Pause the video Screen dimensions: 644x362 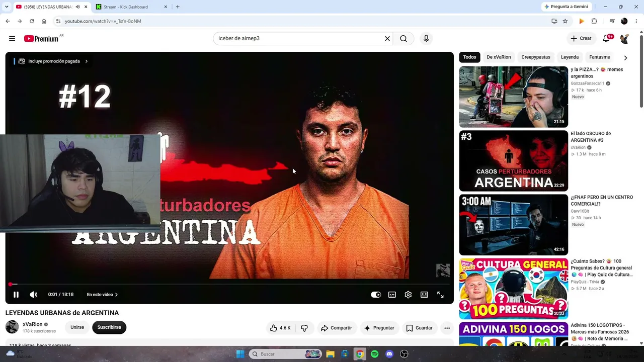pyautogui.click(x=16, y=295)
